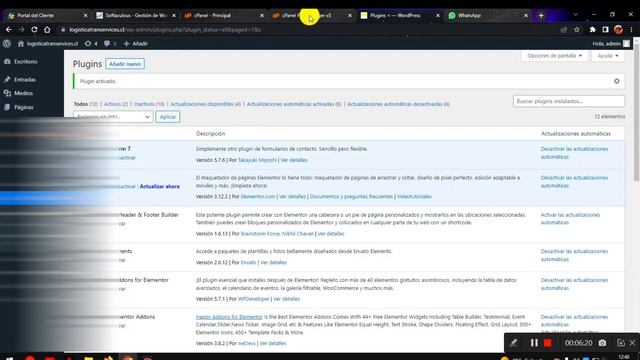The image size is (640, 360).
Task: Open the extensions puzzle icon
Action: click(x=593, y=30)
